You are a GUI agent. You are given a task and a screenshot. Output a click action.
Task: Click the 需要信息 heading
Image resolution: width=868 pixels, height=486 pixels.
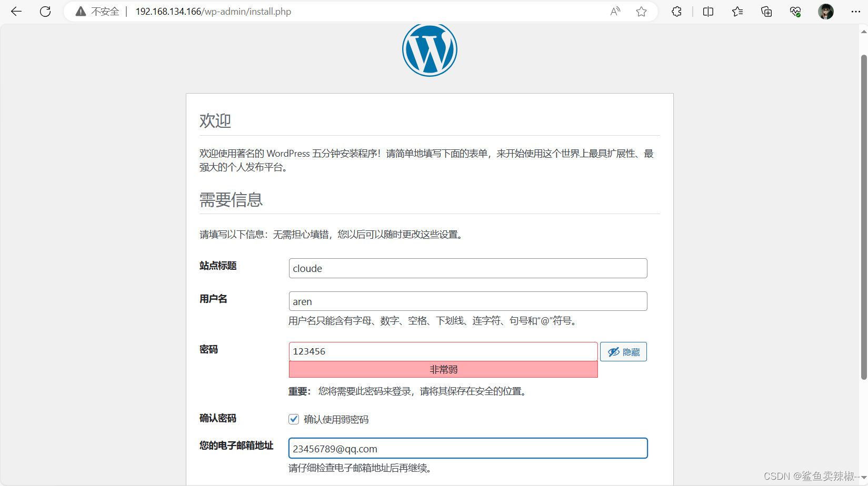231,199
